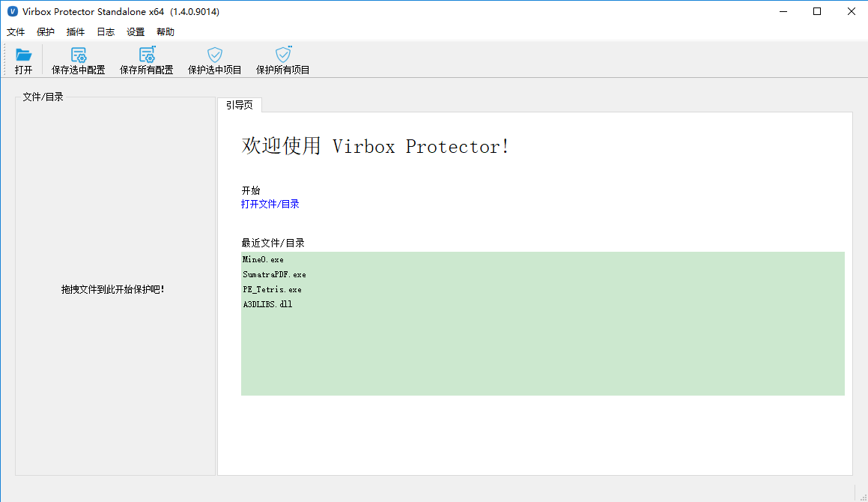The height and width of the screenshot is (502, 868).
Task: Click the 打开文件/目录 link
Action: pyautogui.click(x=270, y=204)
